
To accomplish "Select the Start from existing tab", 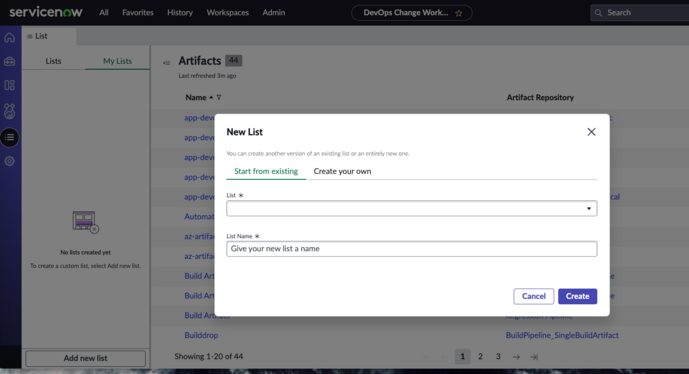I will pyautogui.click(x=266, y=171).
